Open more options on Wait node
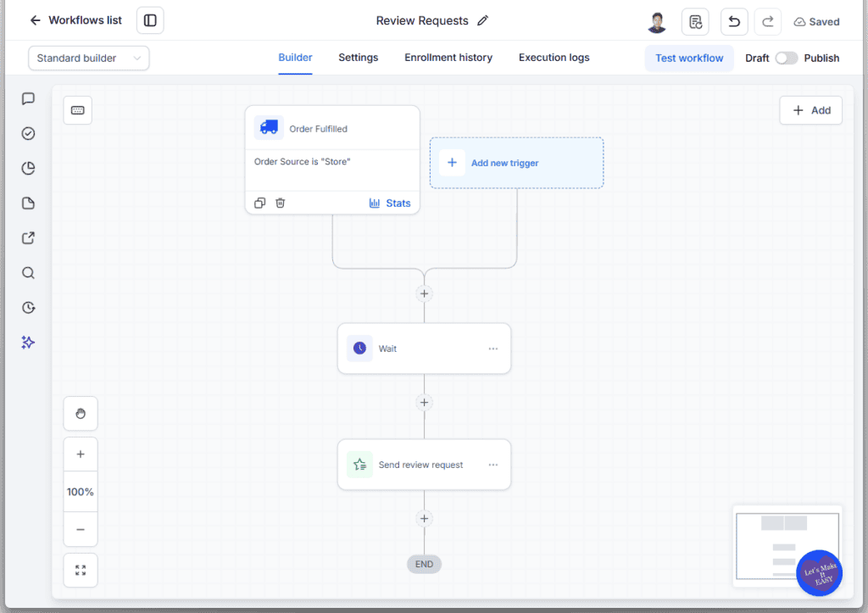Viewport: 868px width, 613px height. [492, 348]
